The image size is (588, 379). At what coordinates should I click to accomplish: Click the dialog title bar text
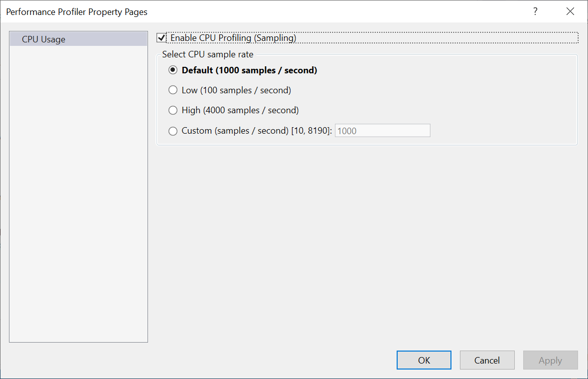tap(77, 12)
